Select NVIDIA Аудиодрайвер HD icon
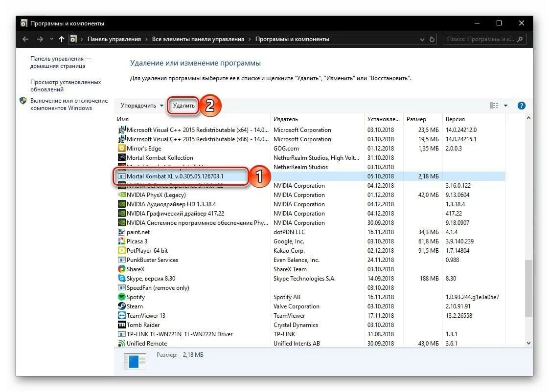 pyautogui.click(x=121, y=204)
